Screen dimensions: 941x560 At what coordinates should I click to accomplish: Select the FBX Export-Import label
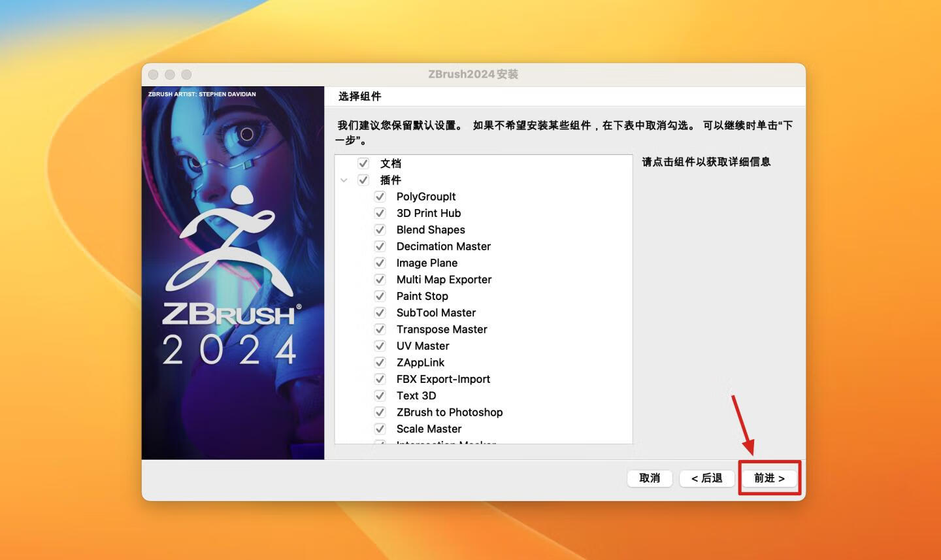tap(443, 379)
